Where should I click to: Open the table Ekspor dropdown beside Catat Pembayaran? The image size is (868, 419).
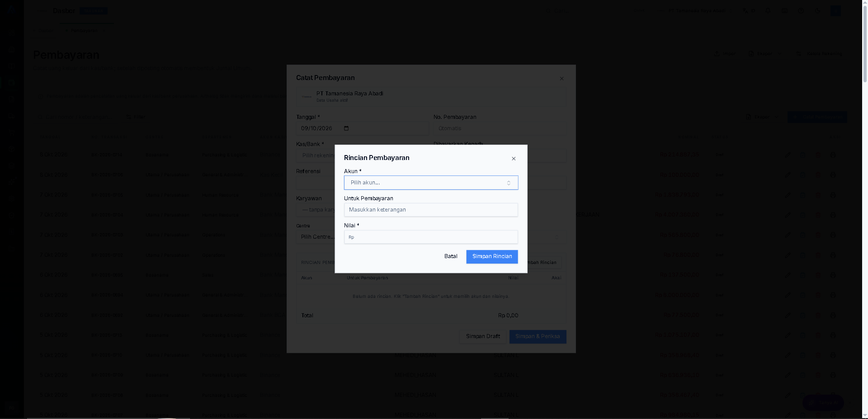(x=762, y=117)
